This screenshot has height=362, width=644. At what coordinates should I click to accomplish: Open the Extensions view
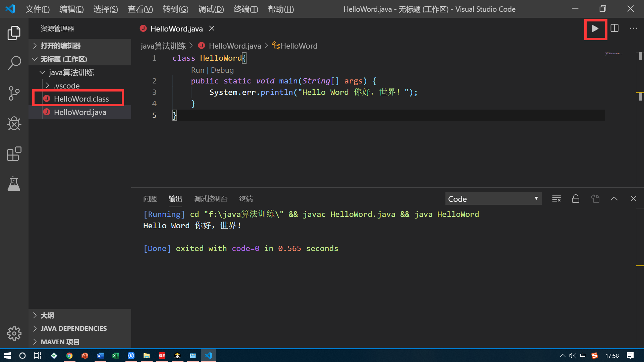click(14, 154)
